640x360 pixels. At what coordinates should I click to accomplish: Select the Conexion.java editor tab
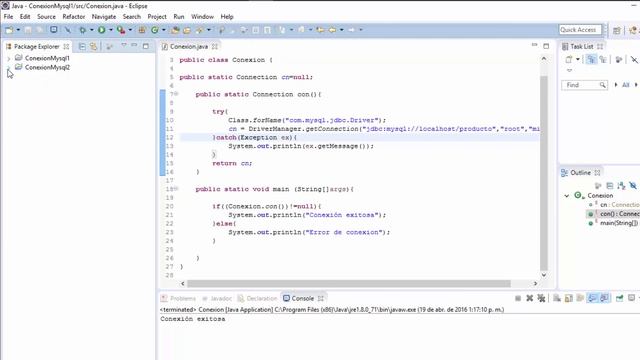[189, 47]
